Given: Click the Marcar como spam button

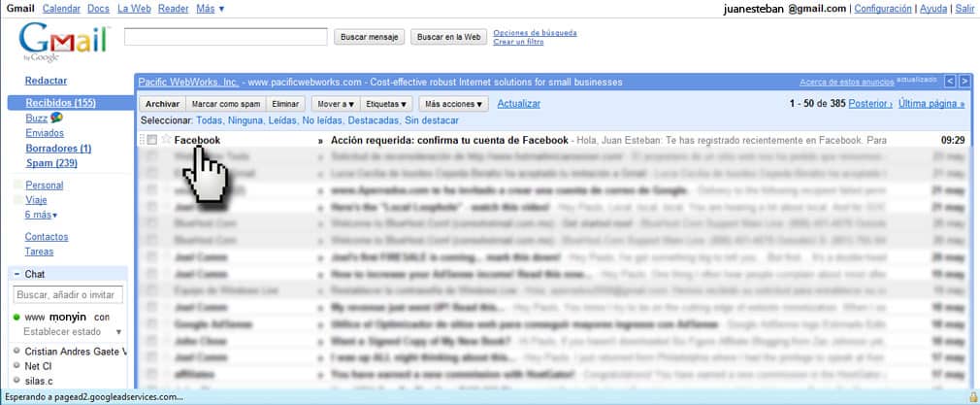Looking at the screenshot, I should point(226,104).
